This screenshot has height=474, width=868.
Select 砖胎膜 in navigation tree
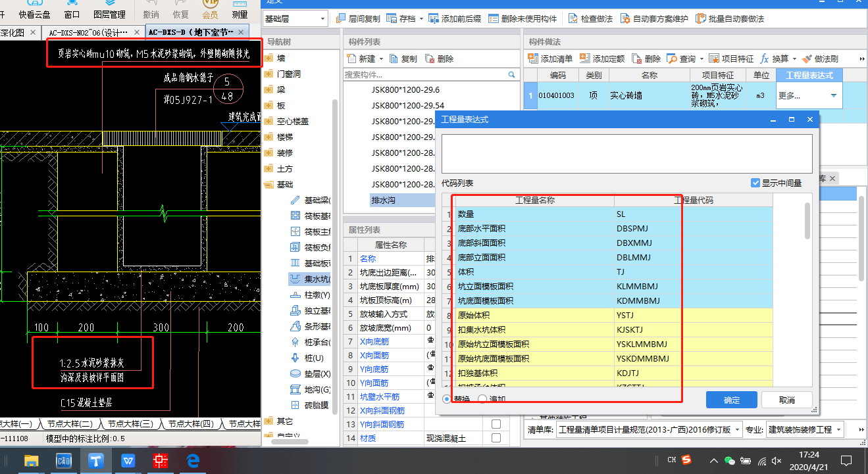(x=310, y=405)
